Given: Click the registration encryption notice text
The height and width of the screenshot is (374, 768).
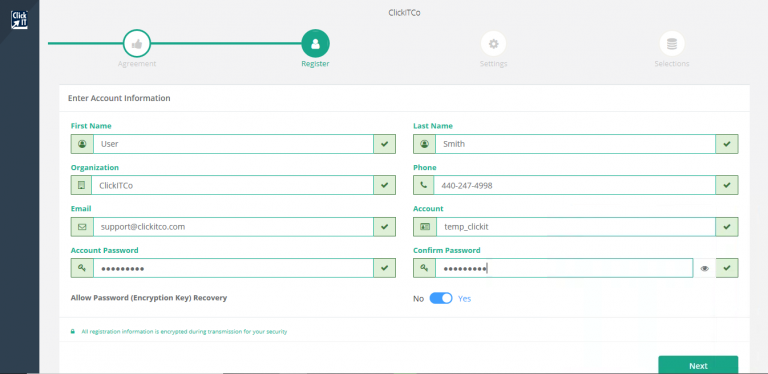Looking at the screenshot, I should coord(184,331).
